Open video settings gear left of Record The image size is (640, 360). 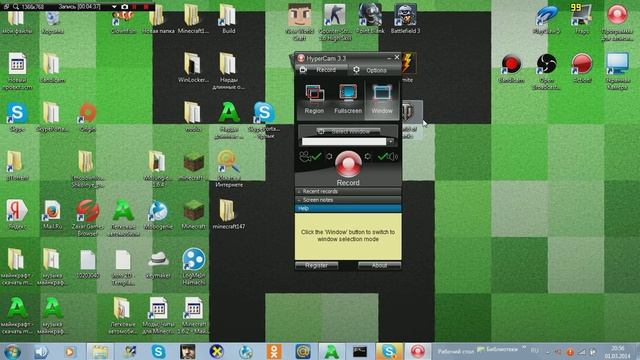click(x=329, y=156)
